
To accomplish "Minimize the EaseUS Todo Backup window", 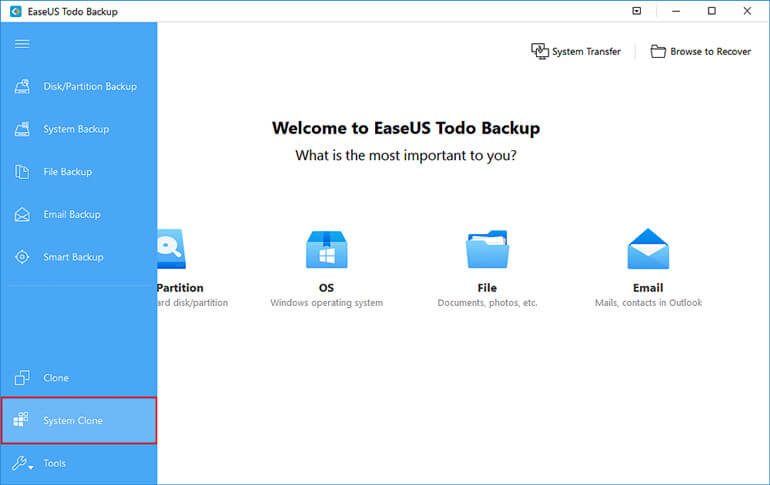I will pyautogui.click(x=676, y=11).
